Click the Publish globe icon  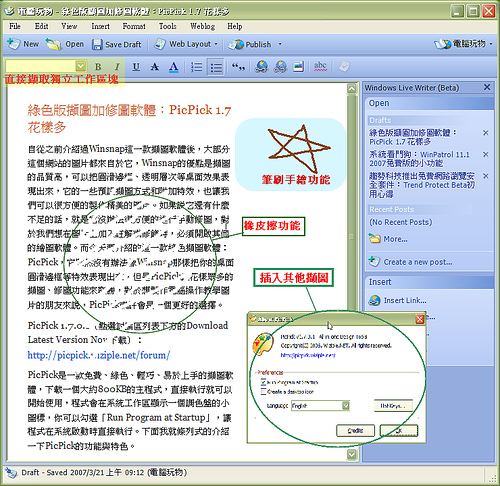tap(236, 44)
